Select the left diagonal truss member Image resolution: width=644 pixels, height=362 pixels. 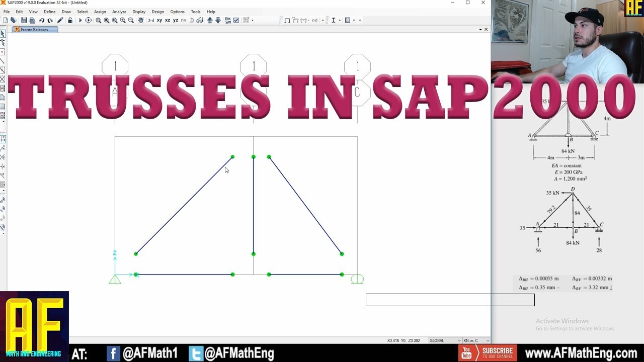point(184,205)
